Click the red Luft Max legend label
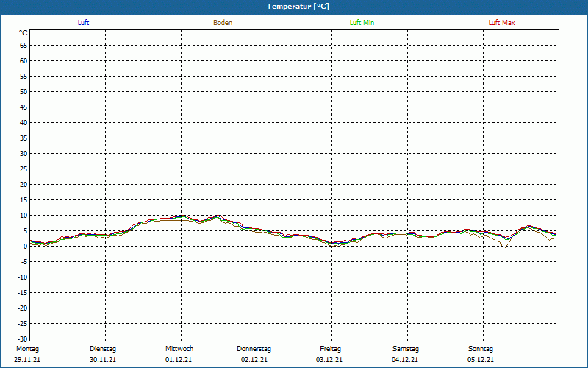The height and width of the screenshot is (368, 588). 501,23
